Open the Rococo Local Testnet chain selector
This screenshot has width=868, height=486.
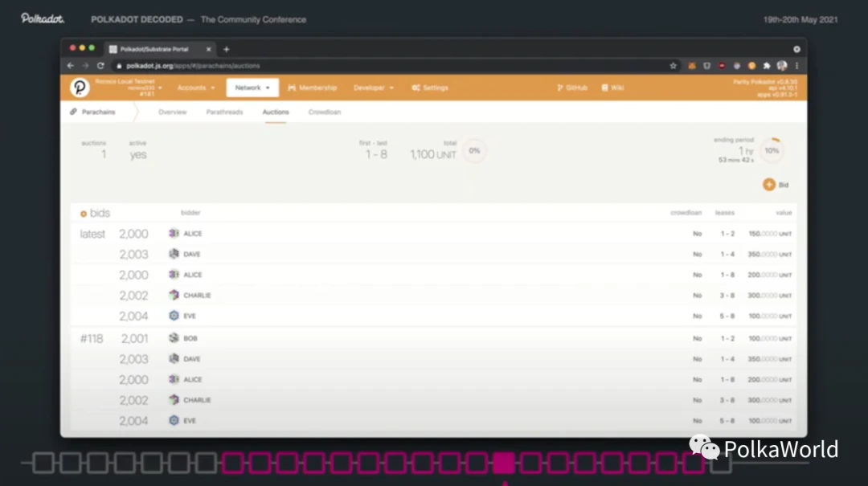coord(129,88)
